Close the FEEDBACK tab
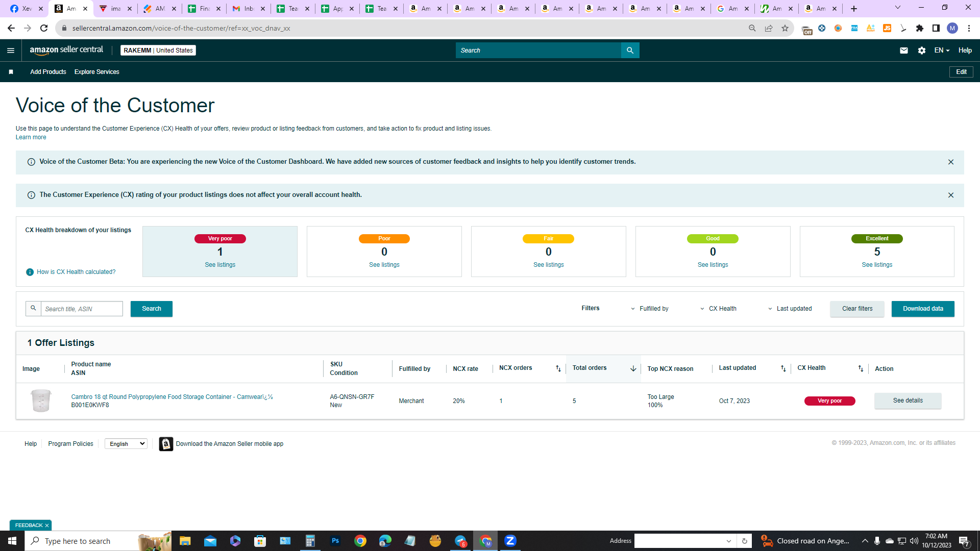Viewport: 980px width, 551px height. 47,525
